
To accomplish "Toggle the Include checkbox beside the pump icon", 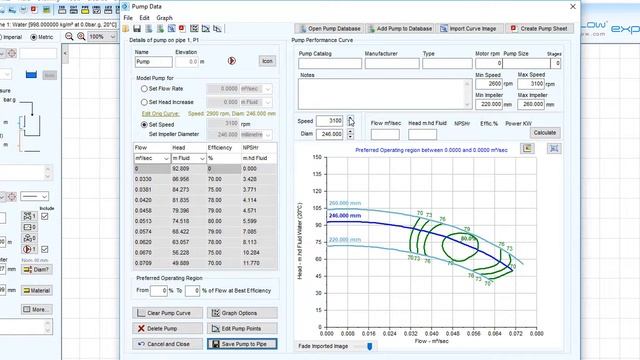I will pos(44,249).
